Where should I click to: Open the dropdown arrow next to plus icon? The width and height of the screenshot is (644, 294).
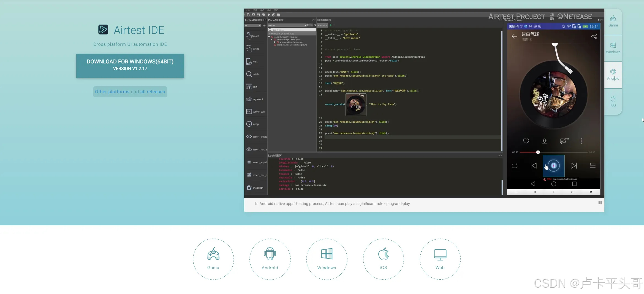click(334, 25)
